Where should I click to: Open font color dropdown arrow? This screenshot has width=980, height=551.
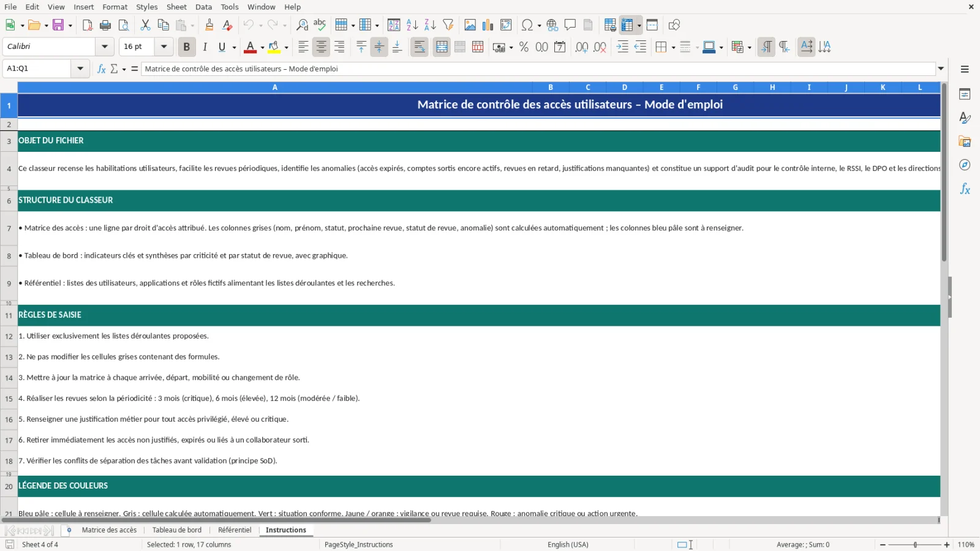[262, 48]
